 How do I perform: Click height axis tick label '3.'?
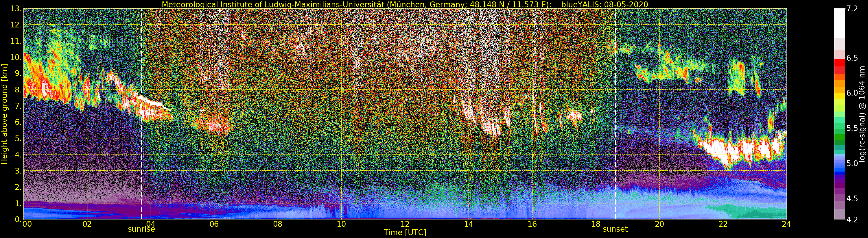pyautogui.click(x=18, y=171)
